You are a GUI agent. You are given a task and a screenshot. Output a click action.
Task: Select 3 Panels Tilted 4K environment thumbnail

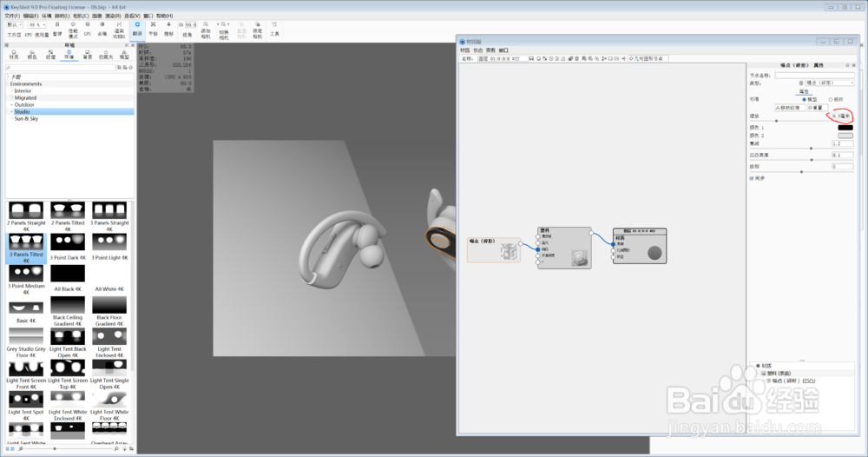pos(26,248)
